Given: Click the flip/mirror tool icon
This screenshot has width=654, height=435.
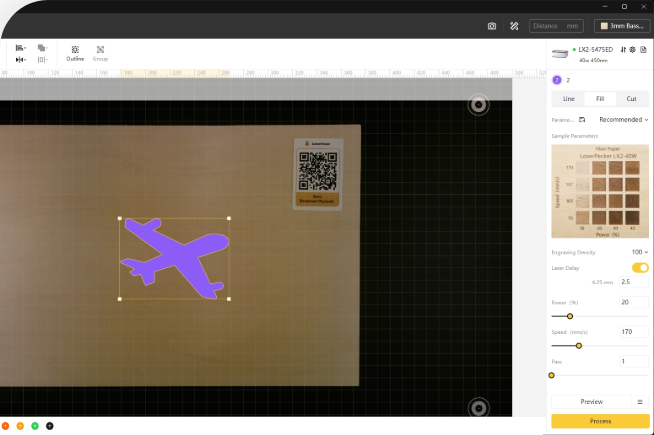Looking at the screenshot, I should coord(20,60).
